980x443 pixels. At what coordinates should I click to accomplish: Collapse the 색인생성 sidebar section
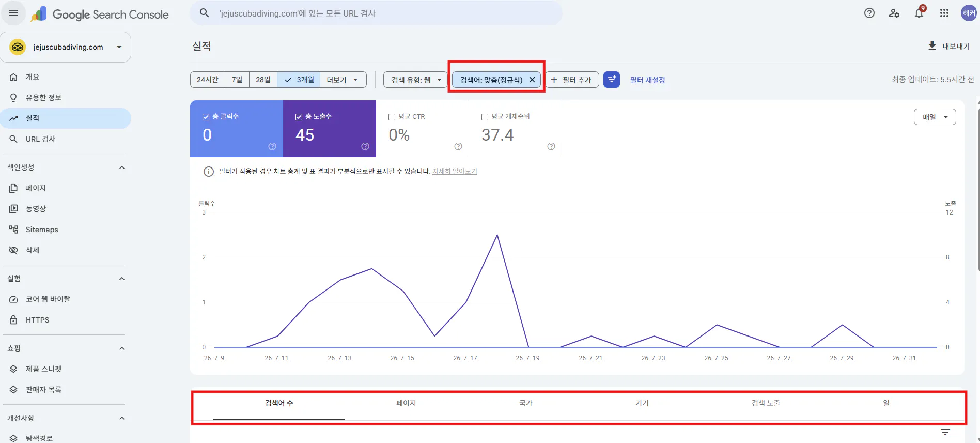point(122,167)
